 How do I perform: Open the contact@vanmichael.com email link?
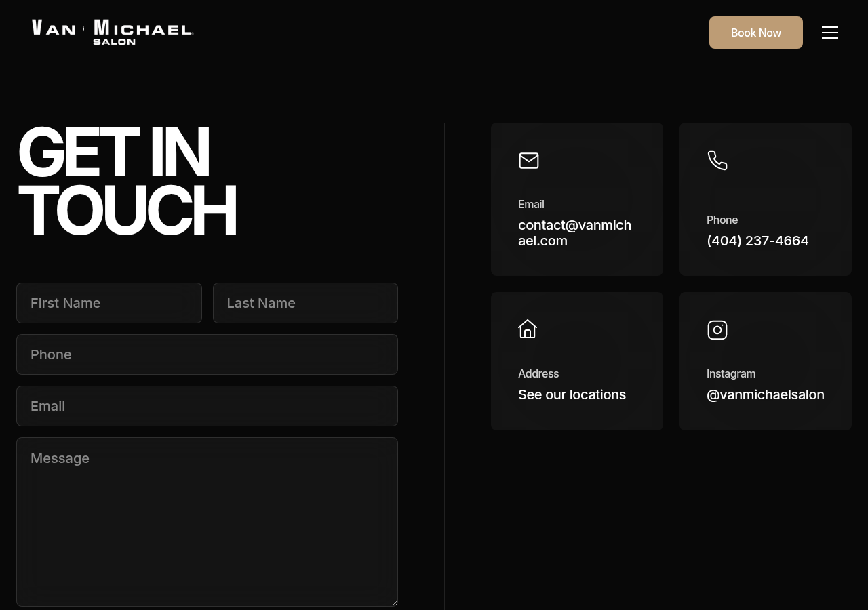[x=575, y=232]
